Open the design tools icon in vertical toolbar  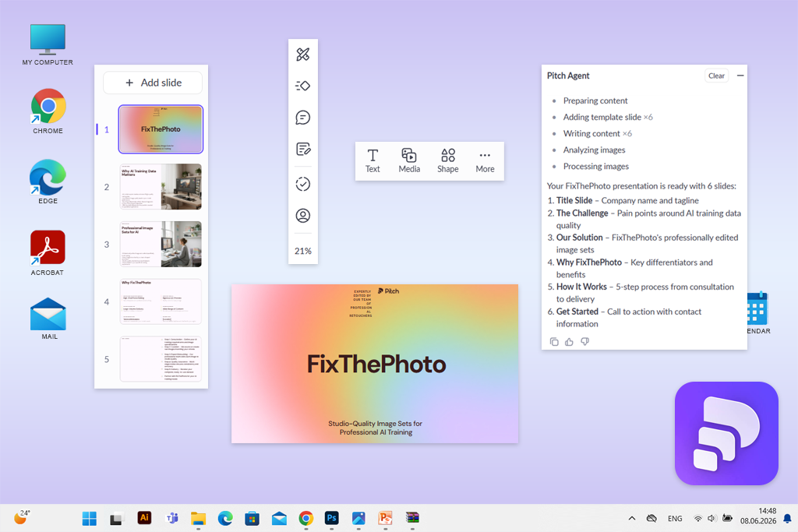[x=303, y=54]
